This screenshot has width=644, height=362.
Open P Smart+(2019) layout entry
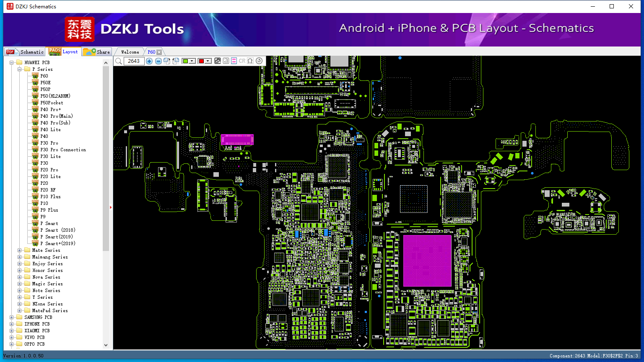(58, 243)
